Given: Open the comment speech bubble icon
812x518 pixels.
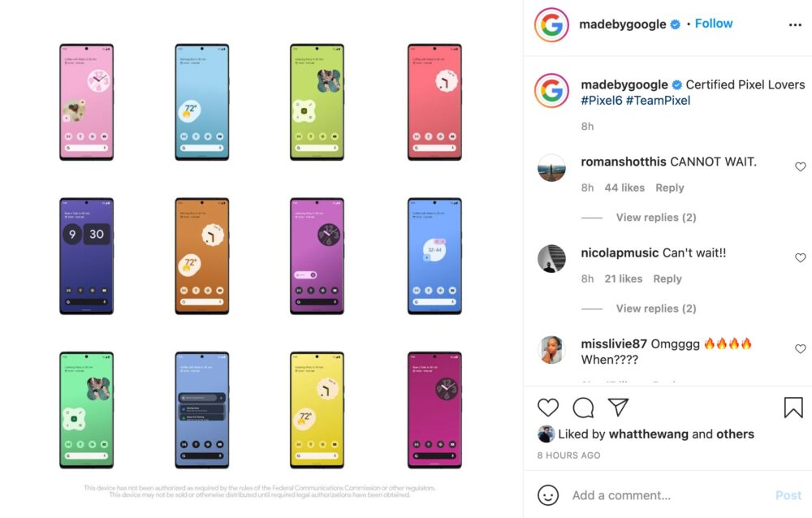Looking at the screenshot, I should pos(583,407).
